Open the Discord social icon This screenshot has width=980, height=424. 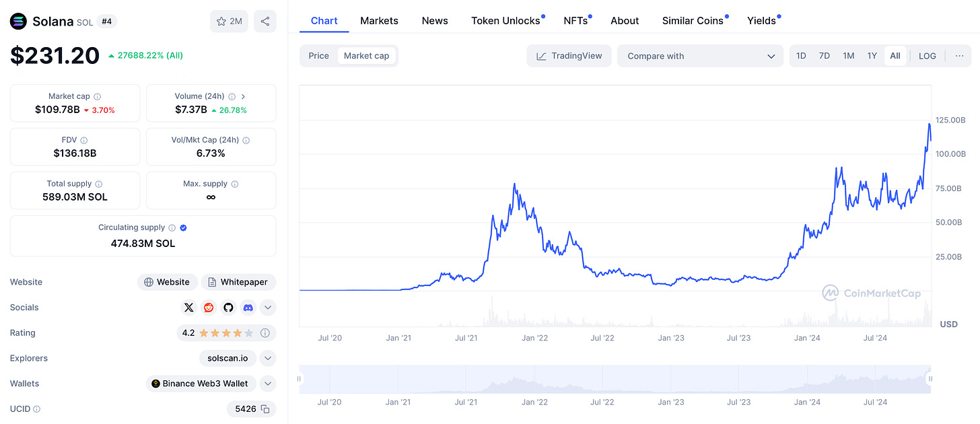[248, 308]
